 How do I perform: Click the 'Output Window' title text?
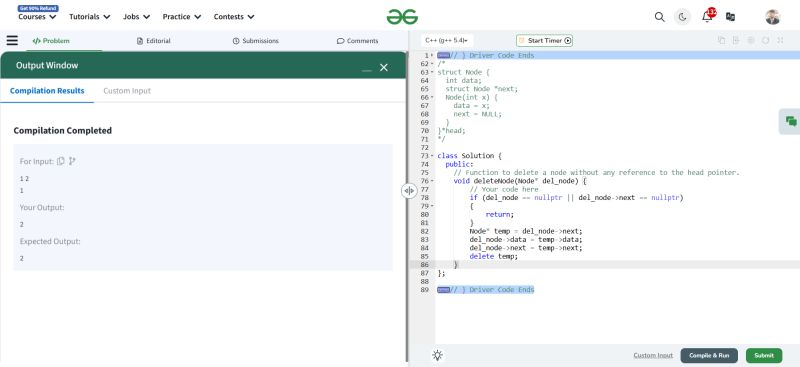click(47, 65)
